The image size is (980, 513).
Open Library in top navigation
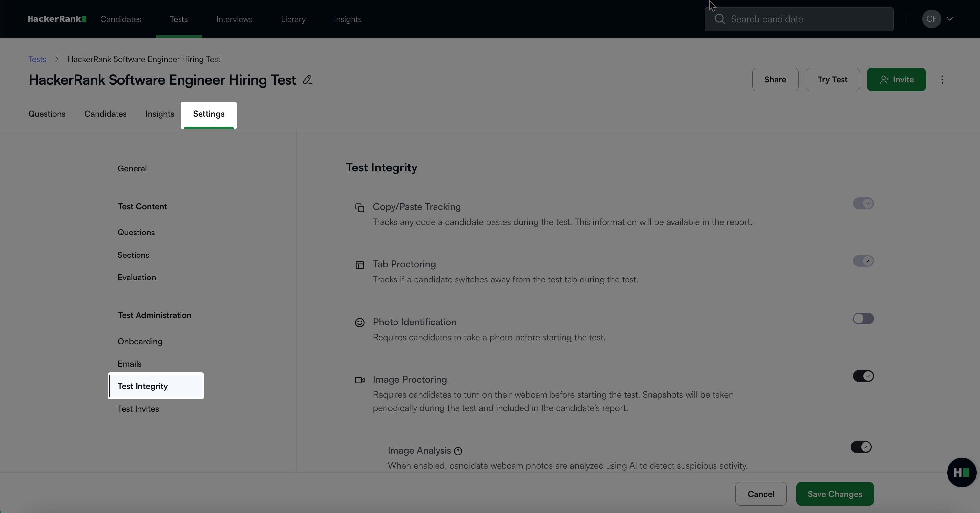(x=293, y=19)
